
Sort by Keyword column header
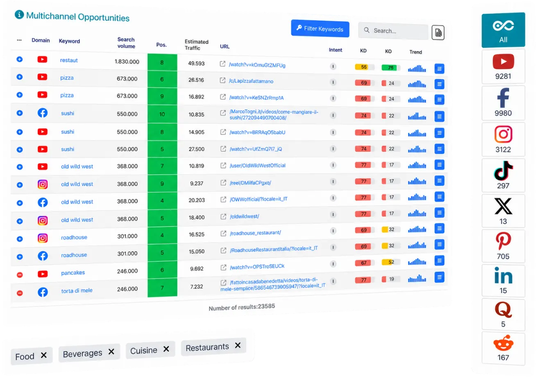point(69,41)
